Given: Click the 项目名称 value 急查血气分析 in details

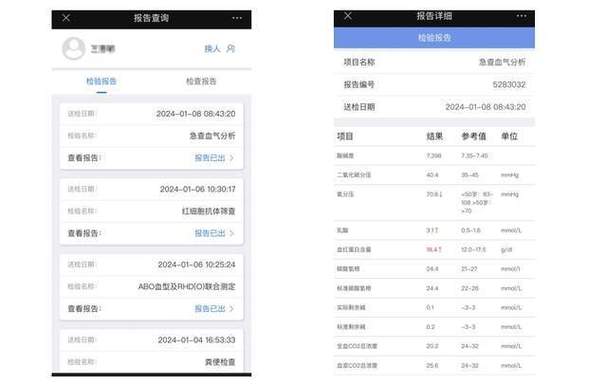Looking at the screenshot, I should click(x=502, y=62).
